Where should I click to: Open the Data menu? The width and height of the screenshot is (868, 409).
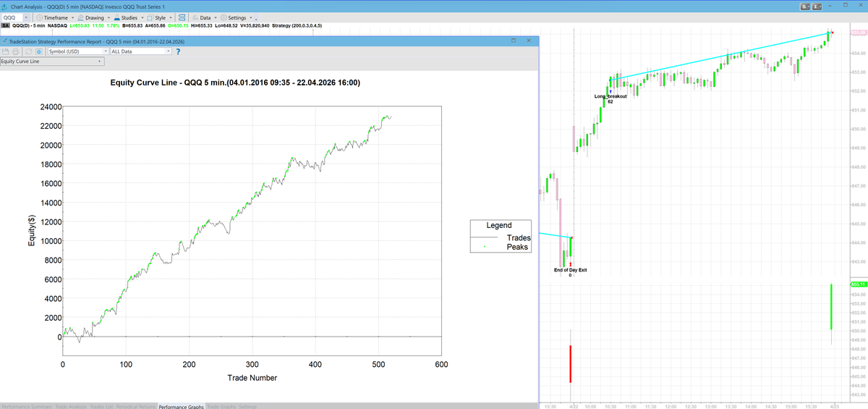[205, 17]
